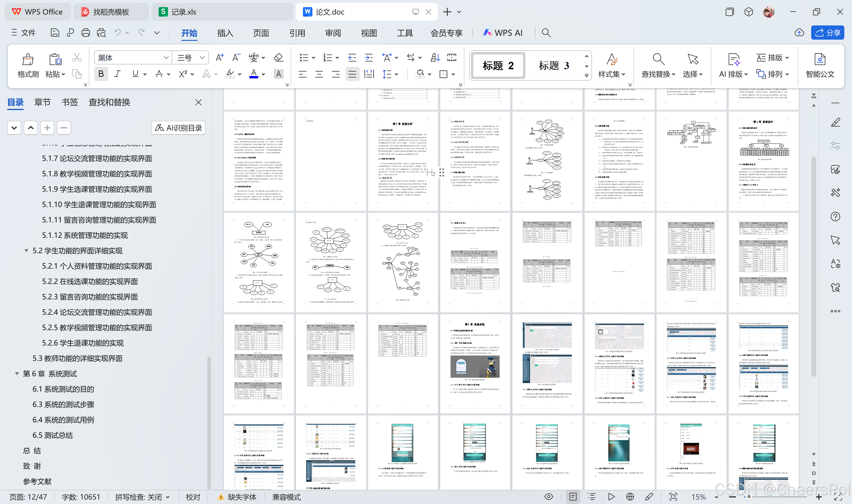Screen dimensions: 852x504
Task: Click the Share (分享) button
Action: 827,33
